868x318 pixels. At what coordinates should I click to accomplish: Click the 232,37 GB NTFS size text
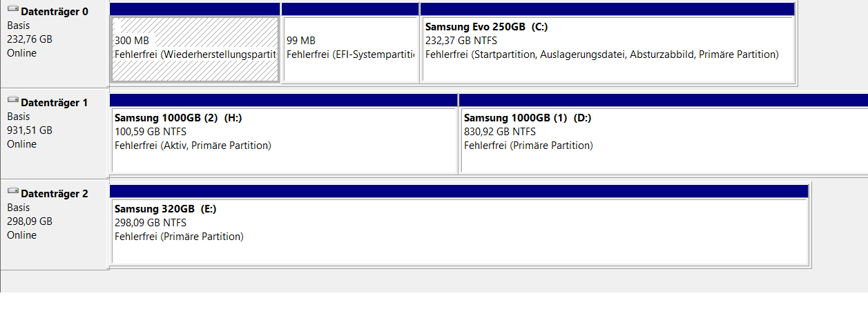tap(461, 41)
